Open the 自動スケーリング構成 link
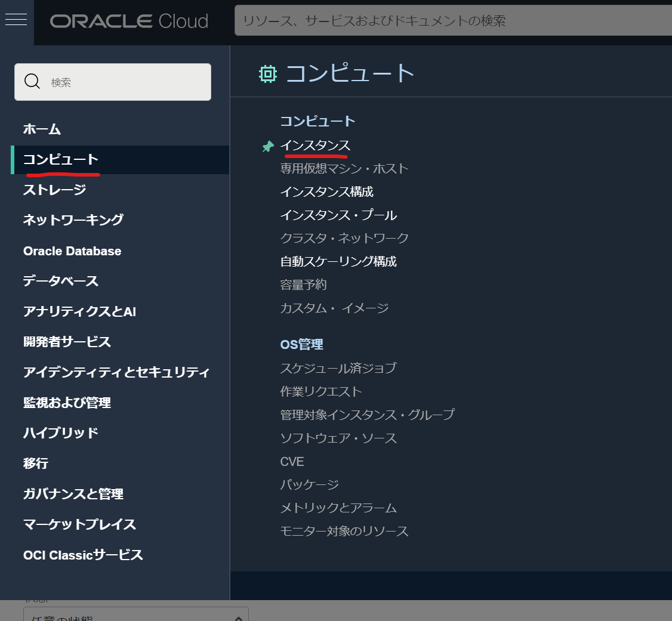This screenshot has height=621, width=672. coord(338,262)
